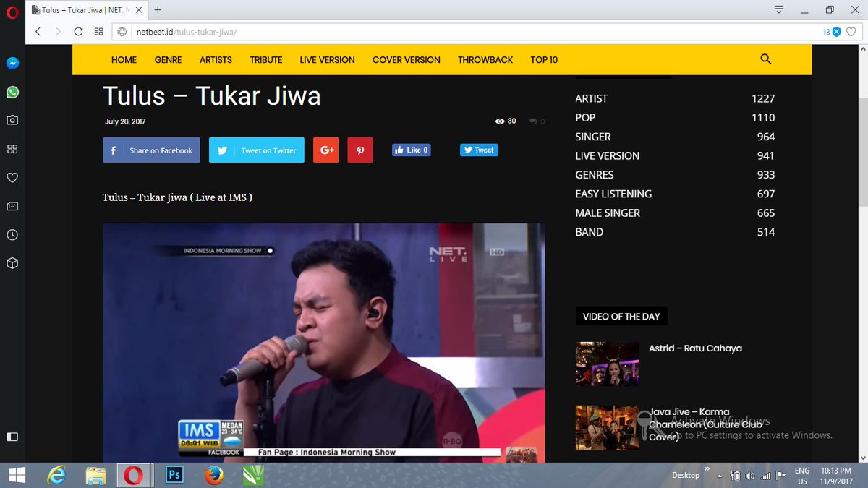Open ENG US language indicator
The width and height of the screenshot is (868, 488).
pos(802,475)
